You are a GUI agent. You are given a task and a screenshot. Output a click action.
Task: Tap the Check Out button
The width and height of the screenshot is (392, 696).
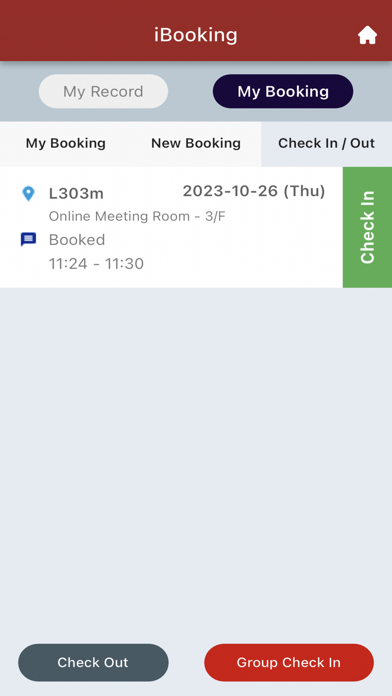(x=93, y=662)
